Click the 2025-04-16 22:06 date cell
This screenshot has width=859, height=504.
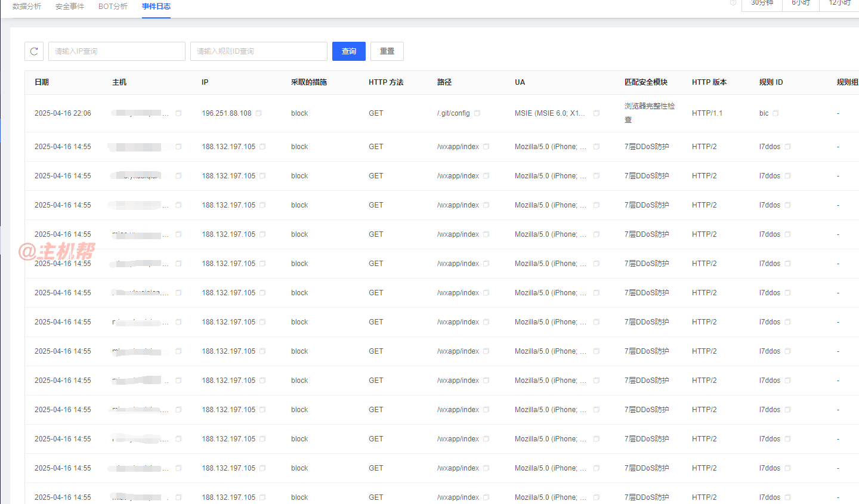pyautogui.click(x=63, y=113)
